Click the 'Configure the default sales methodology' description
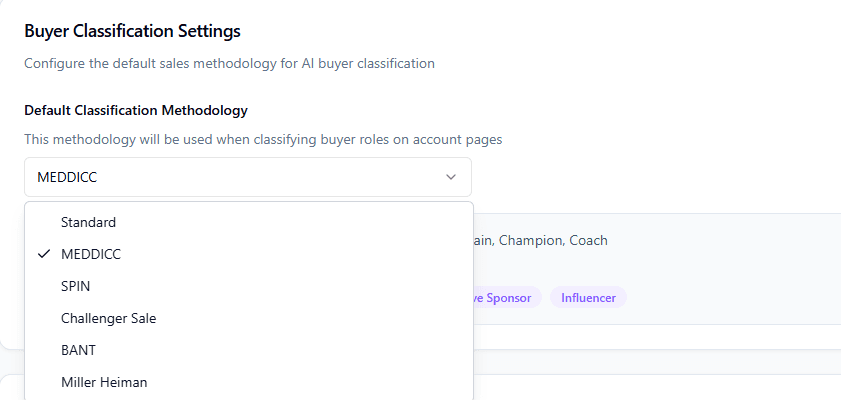 coord(229,63)
